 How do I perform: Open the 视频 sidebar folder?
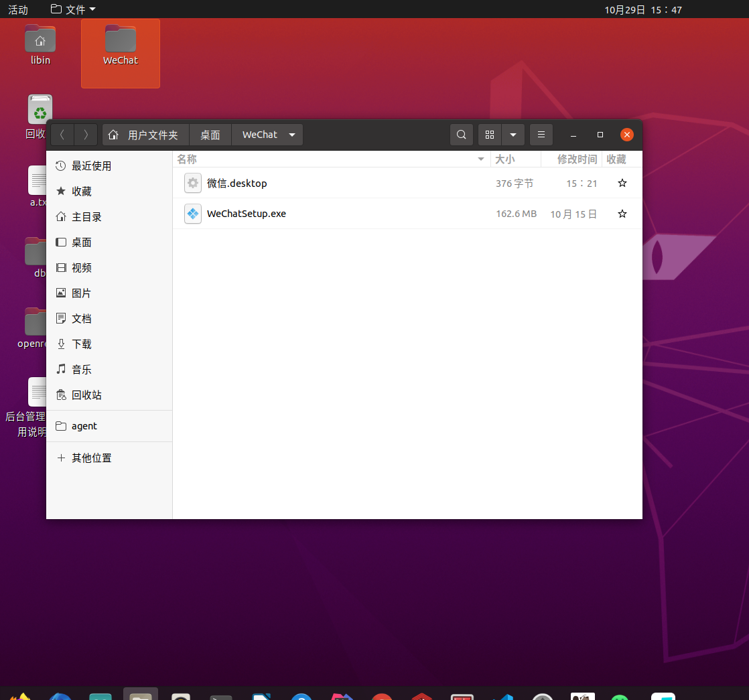(109, 267)
